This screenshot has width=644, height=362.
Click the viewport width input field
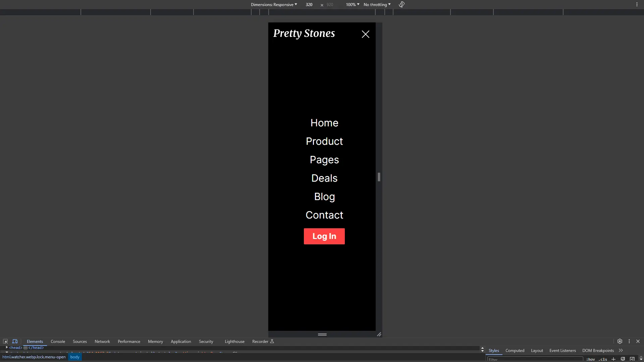[x=309, y=4]
